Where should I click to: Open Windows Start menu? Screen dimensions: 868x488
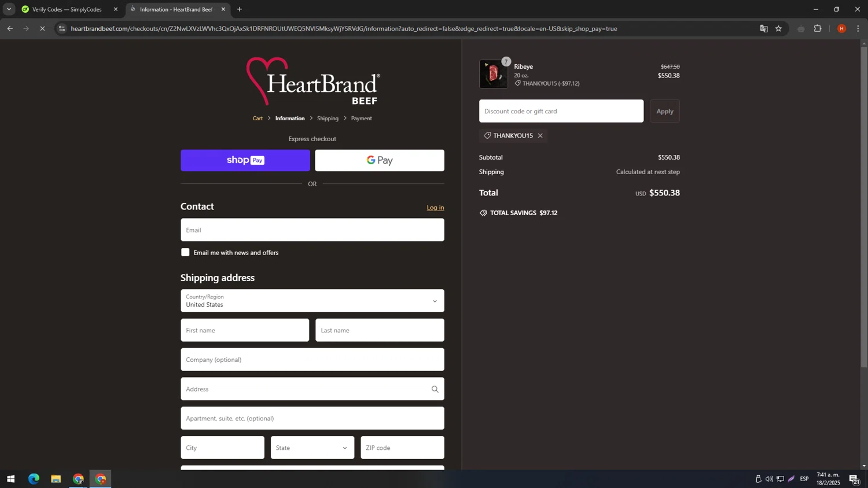(10, 479)
